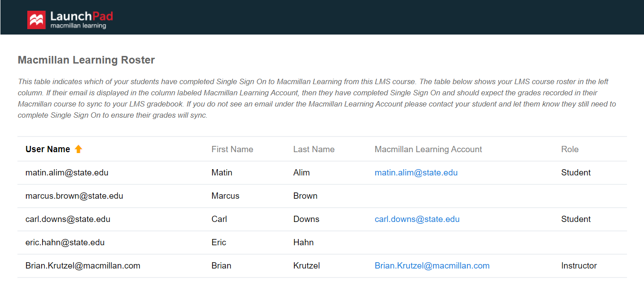The width and height of the screenshot is (644, 290).
Task: Sort by Last Name column header
Action: [314, 149]
